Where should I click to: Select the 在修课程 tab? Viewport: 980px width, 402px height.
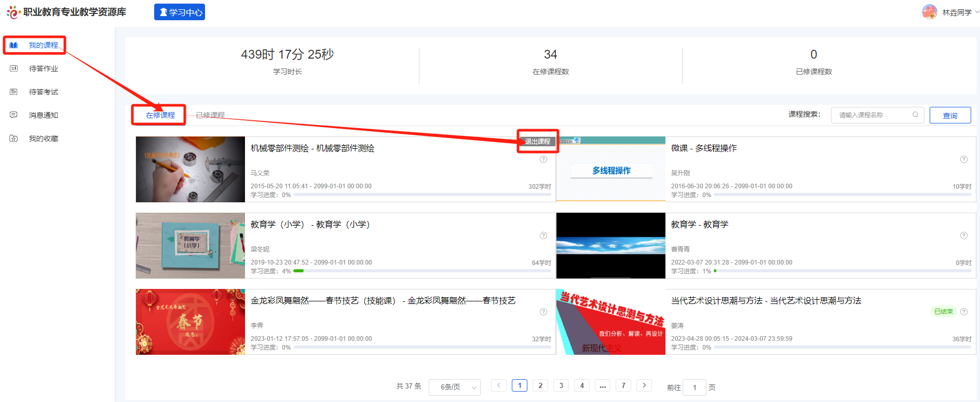(x=160, y=115)
